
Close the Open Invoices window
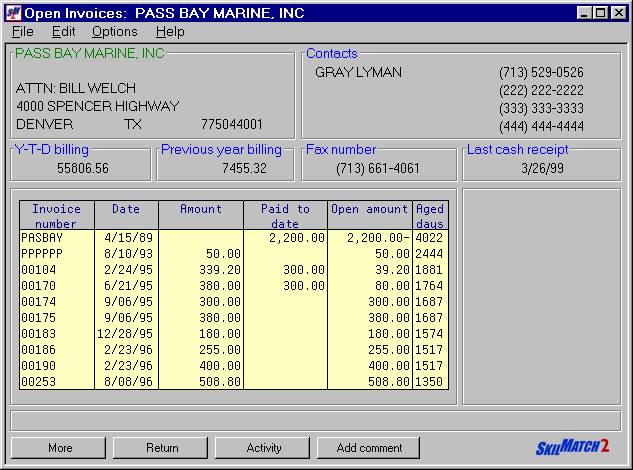[618, 13]
